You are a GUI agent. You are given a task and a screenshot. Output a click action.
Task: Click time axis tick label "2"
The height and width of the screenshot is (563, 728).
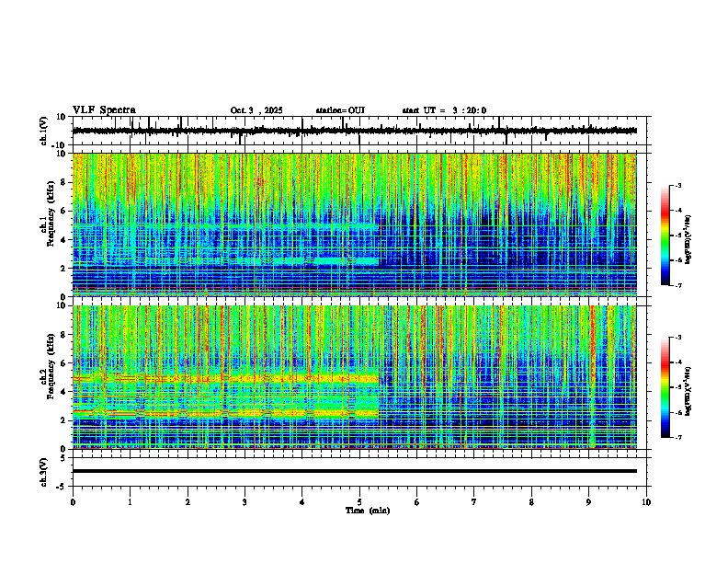pos(188,502)
